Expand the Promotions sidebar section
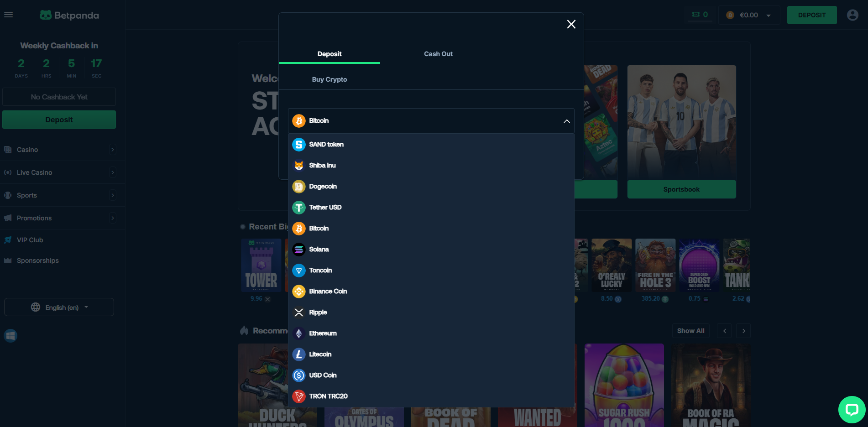This screenshot has height=427, width=868. (x=113, y=218)
